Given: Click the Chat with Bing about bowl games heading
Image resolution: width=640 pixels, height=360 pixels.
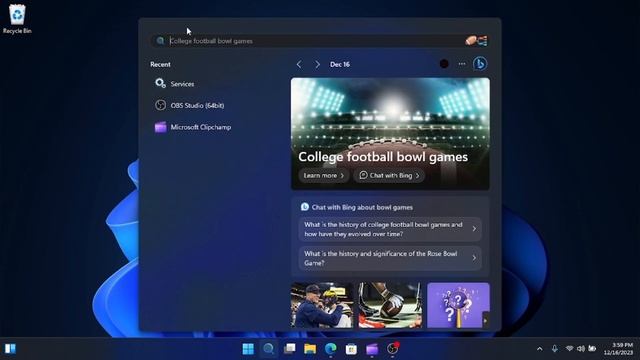Looking at the screenshot, I should (x=362, y=207).
